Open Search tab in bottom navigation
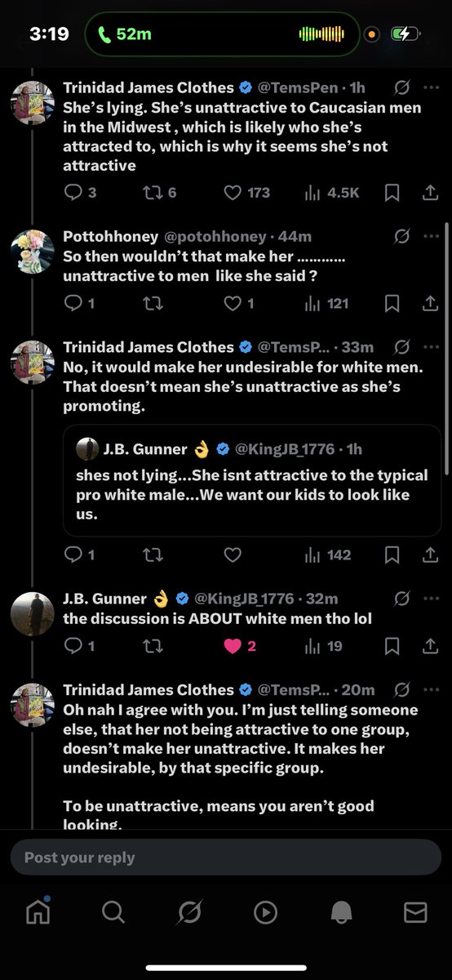Viewport: 452px width, 980px height. click(113, 912)
